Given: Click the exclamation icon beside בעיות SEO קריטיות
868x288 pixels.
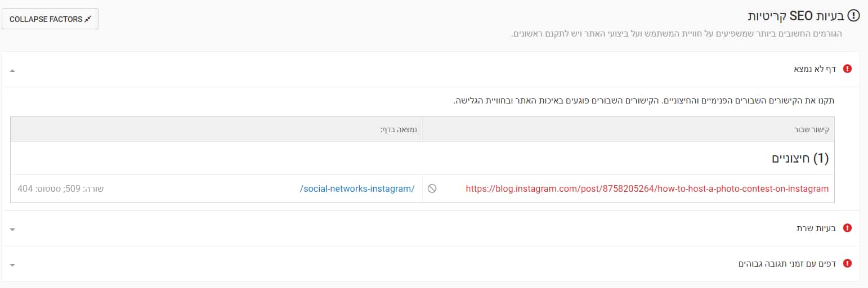Looking at the screenshot, I should [x=854, y=15].
